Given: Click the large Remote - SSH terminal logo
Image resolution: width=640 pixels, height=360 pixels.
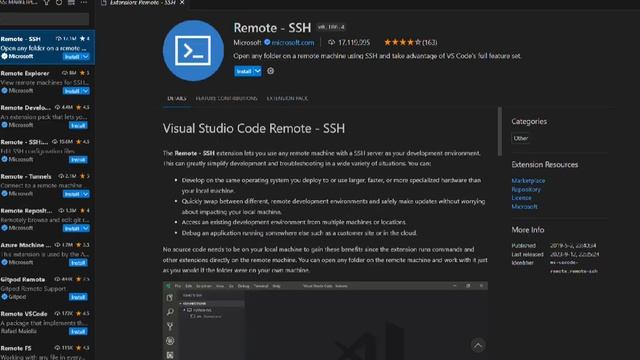Looking at the screenshot, I should pos(193,51).
